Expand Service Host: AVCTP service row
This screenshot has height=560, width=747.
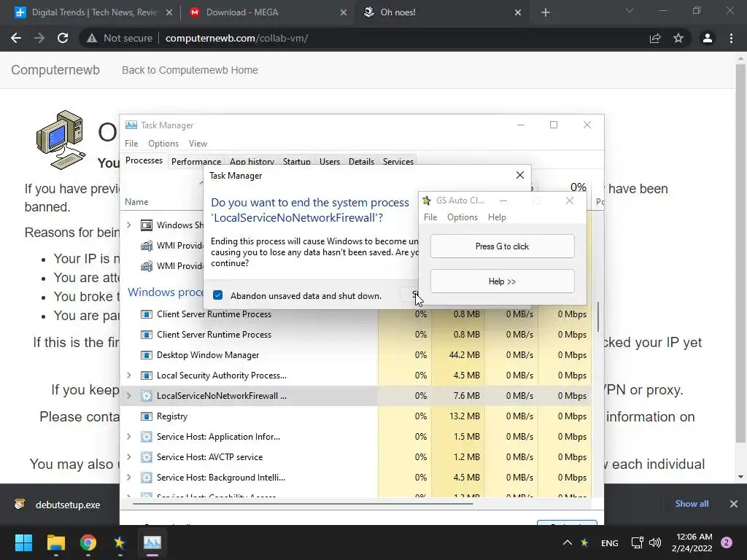(128, 456)
